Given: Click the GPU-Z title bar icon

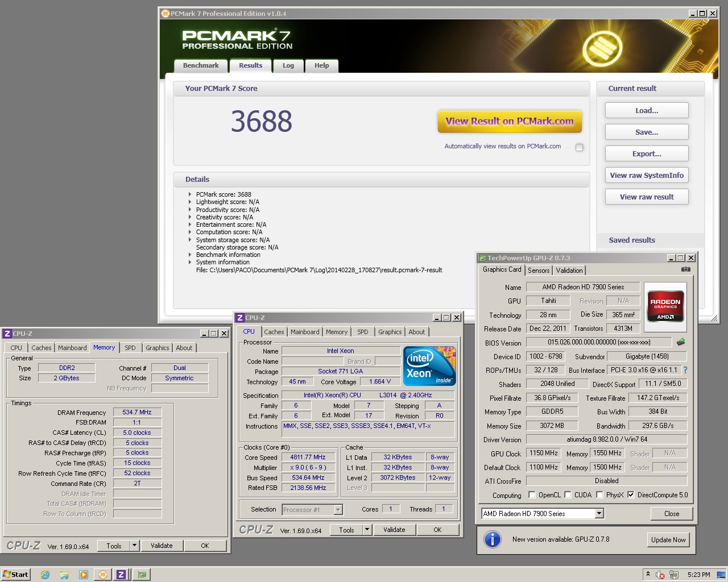Looking at the screenshot, I should tap(482, 258).
